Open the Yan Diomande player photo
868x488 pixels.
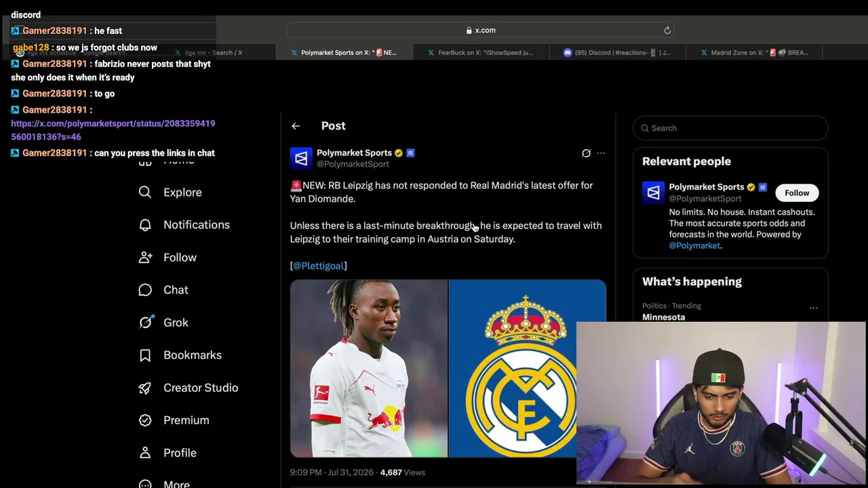click(x=369, y=369)
